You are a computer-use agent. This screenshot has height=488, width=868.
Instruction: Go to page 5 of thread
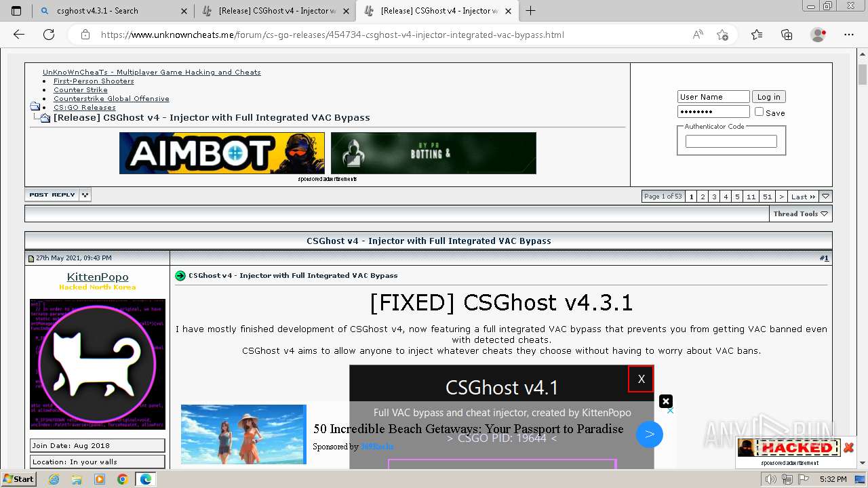737,197
